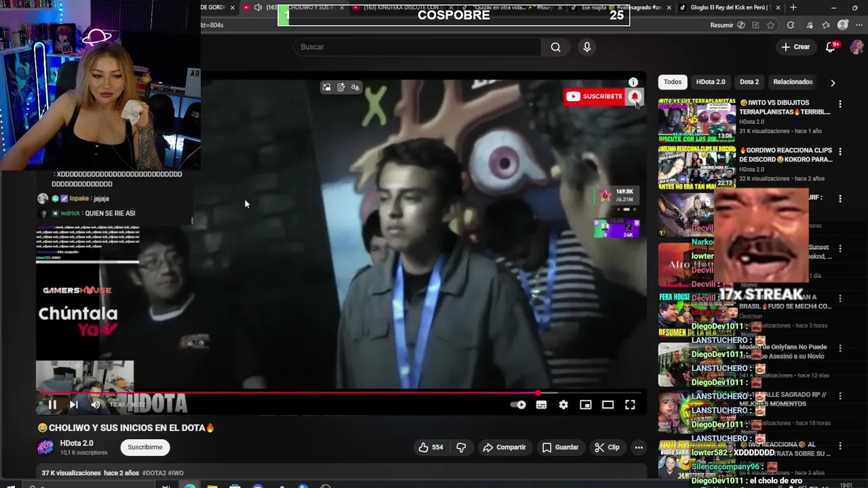The height and width of the screenshot is (488, 868).
Task: Open options for GORDIWO REACCIONA CLIPS video
Action: click(x=840, y=152)
